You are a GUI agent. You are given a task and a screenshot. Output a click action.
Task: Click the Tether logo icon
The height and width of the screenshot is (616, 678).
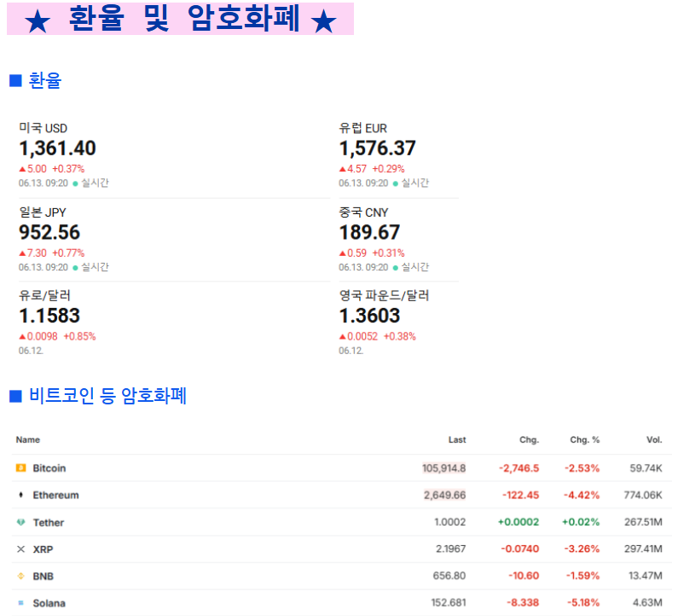(x=20, y=522)
